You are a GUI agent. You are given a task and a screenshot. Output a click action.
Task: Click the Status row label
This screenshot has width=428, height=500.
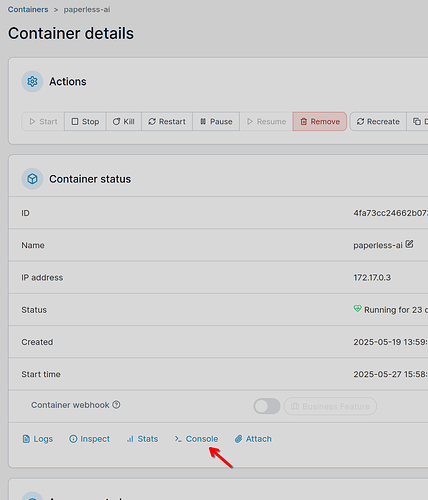[x=34, y=310]
